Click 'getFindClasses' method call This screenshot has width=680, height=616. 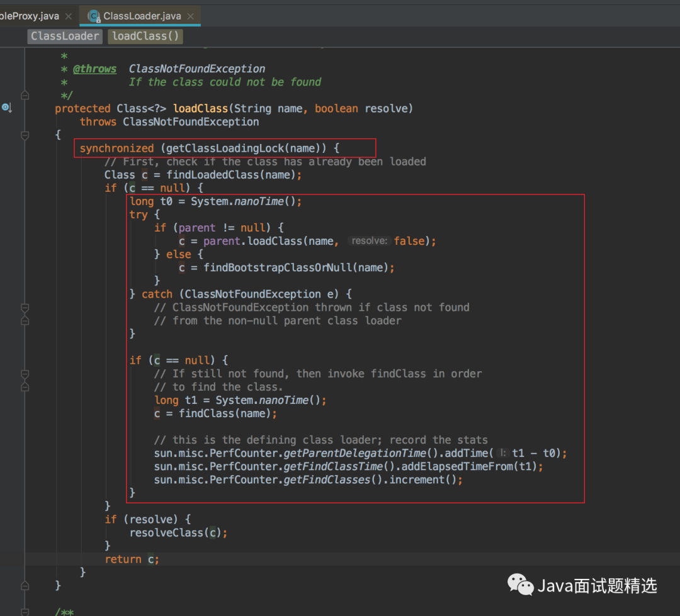click(327, 480)
